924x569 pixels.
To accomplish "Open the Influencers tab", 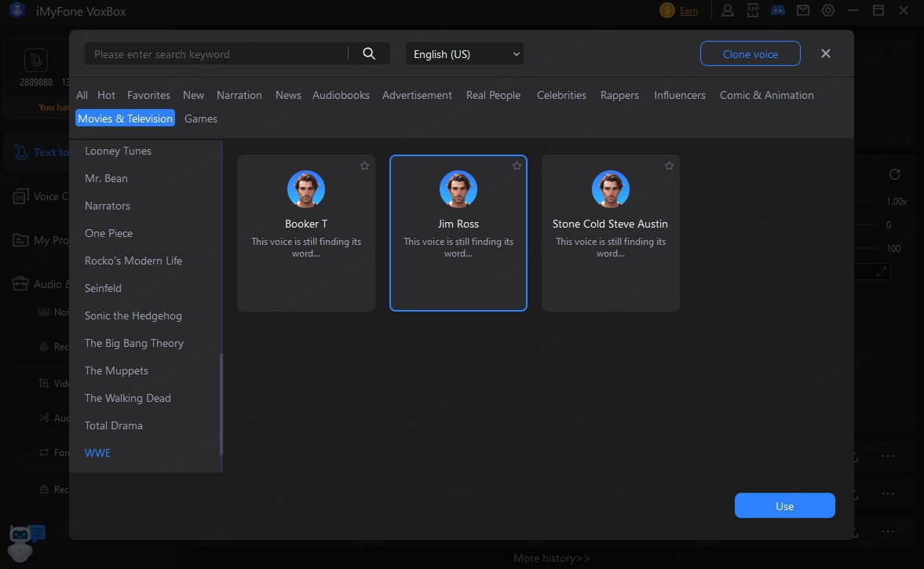I will 679,95.
